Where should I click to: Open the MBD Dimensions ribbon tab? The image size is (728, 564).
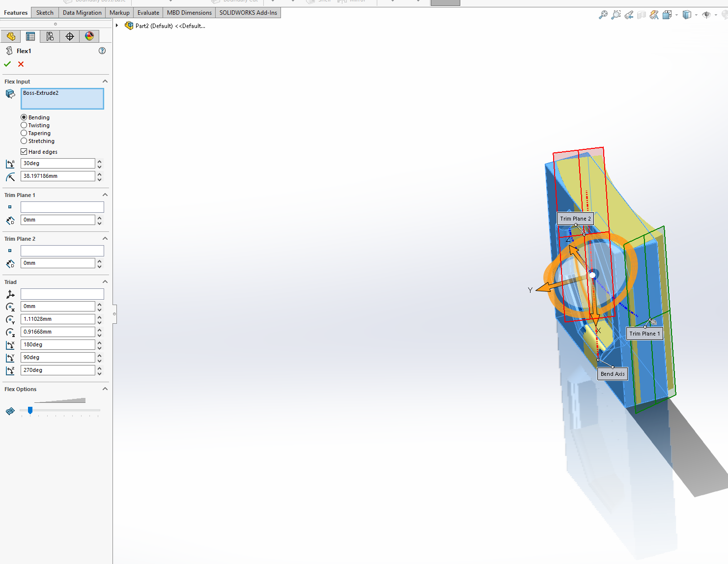(x=189, y=12)
